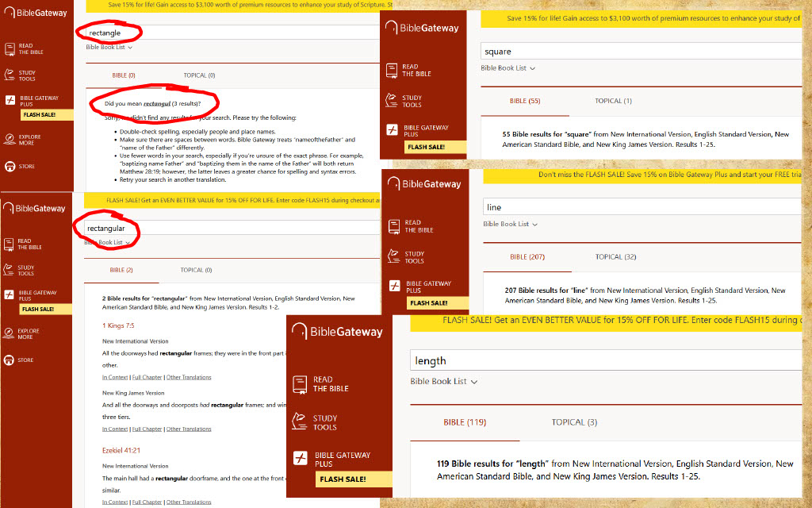
Task: Select Study Tools icon beside the line search
Action: (394, 257)
